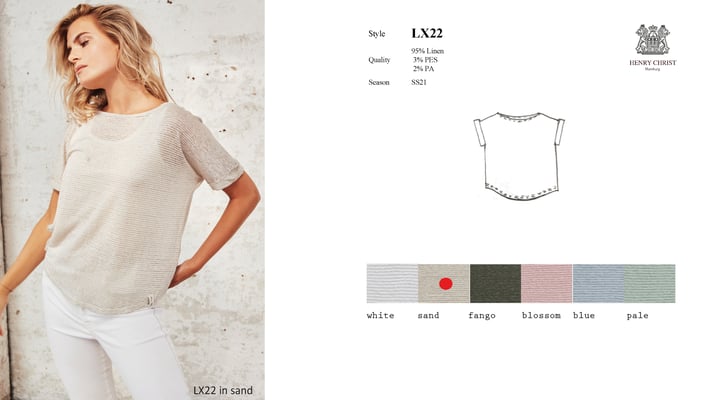This screenshot has width=706, height=400.
Task: Click the SS21 season value
Action: point(419,82)
